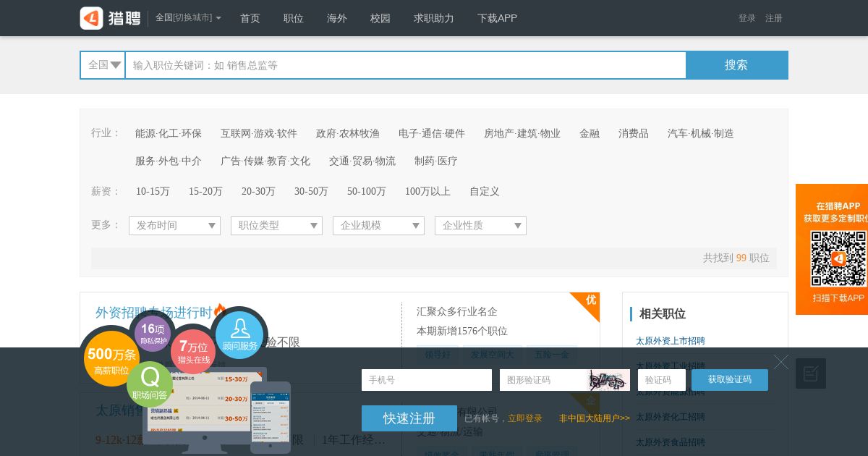Image resolution: width=868 pixels, height=456 pixels.
Task: Filter by industry 互联网·游戏·软件
Action: (259, 133)
